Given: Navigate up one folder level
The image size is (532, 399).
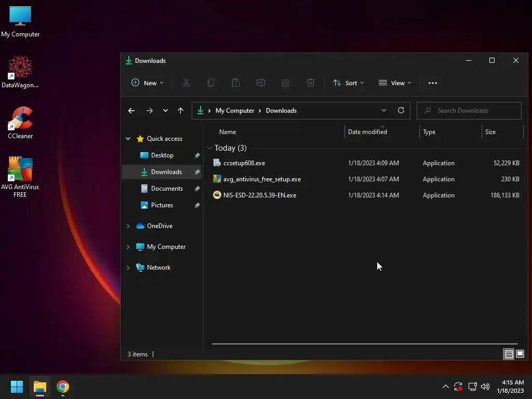Looking at the screenshot, I should click(x=180, y=111).
